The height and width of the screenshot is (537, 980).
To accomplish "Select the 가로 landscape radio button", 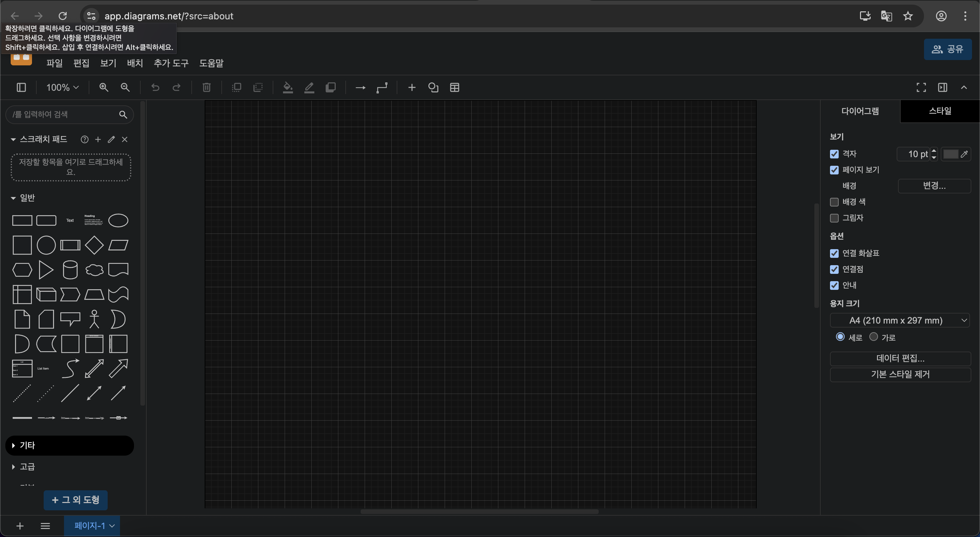I will click(873, 337).
